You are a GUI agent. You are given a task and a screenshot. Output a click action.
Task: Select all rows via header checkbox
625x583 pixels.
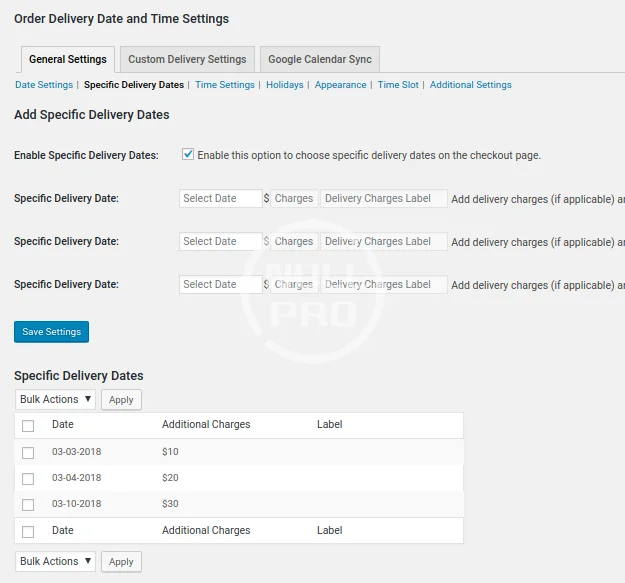tap(28, 425)
